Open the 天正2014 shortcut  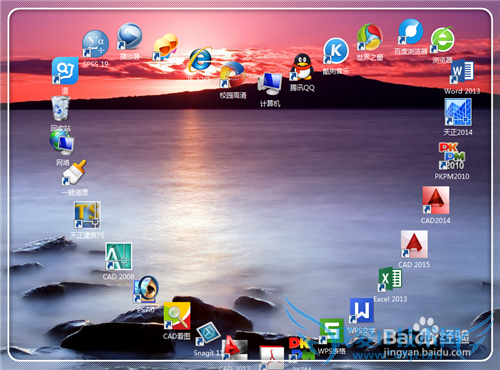[458, 112]
